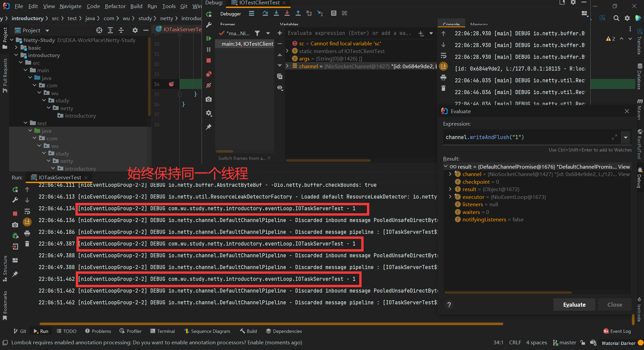Click help question mark in Evaluate dialog
The width and height of the screenshot is (644, 350).
click(449, 305)
